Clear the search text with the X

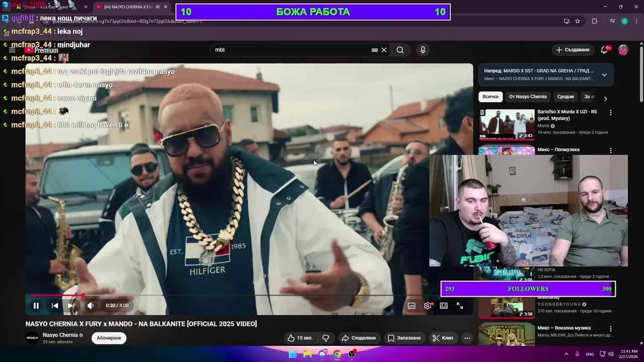click(x=384, y=50)
